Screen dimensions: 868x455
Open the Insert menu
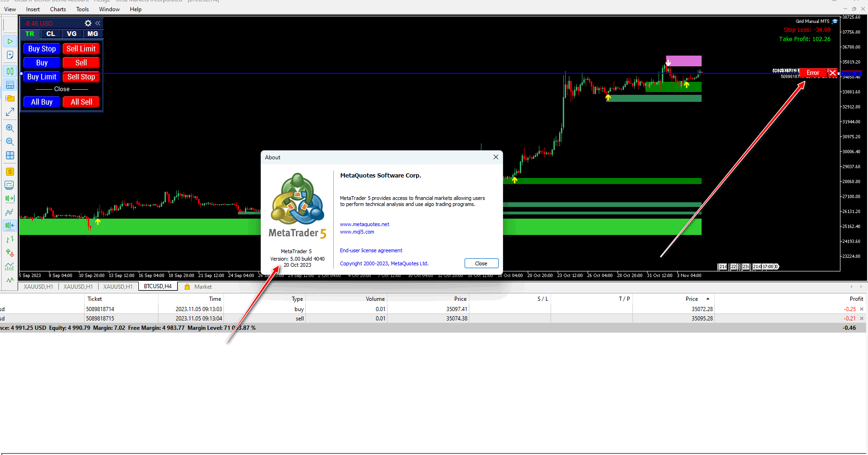coord(33,9)
